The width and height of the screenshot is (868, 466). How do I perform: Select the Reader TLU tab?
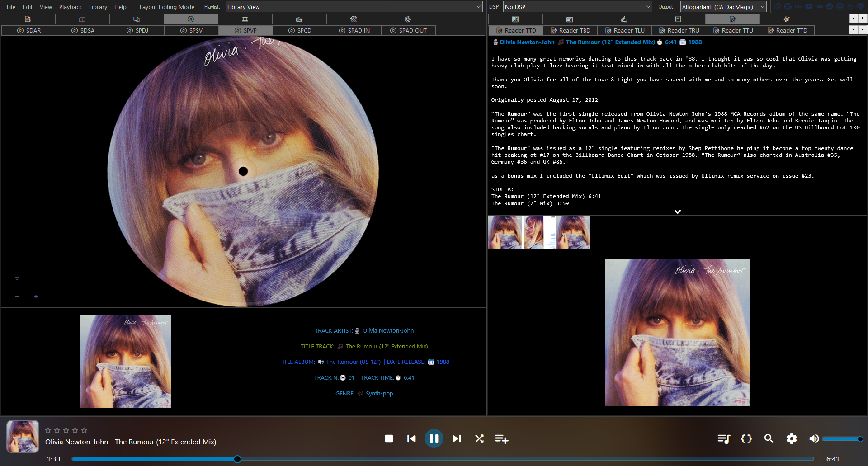coord(624,30)
